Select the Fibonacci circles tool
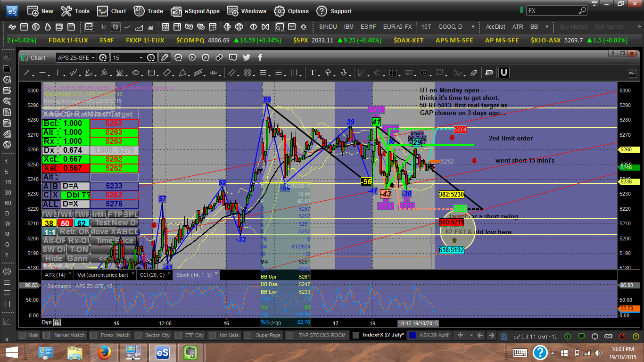The width and height of the screenshot is (644, 362). tap(248, 73)
